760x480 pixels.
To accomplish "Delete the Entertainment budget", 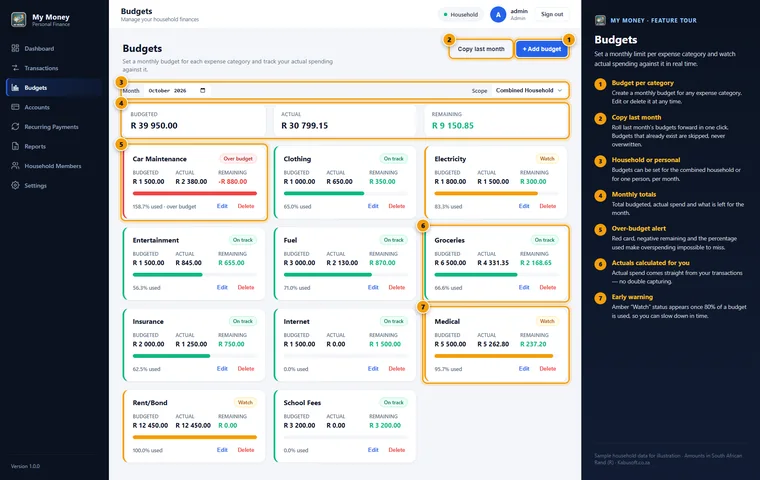I will 246,288.
